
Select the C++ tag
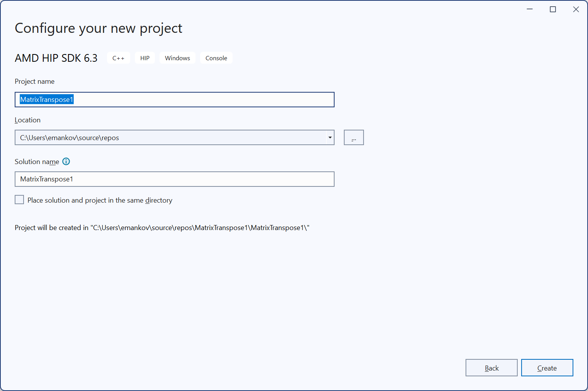coord(118,58)
